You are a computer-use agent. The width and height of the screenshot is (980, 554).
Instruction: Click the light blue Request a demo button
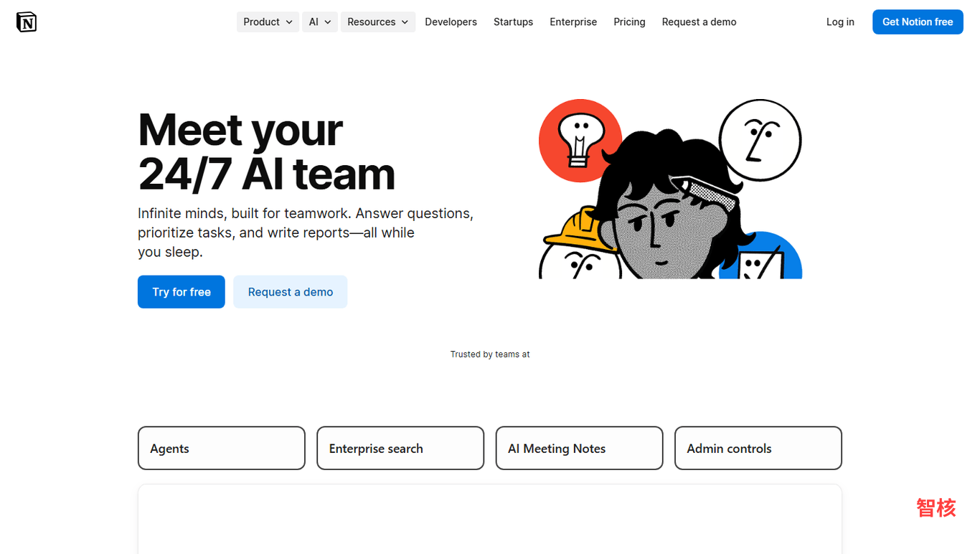291,292
